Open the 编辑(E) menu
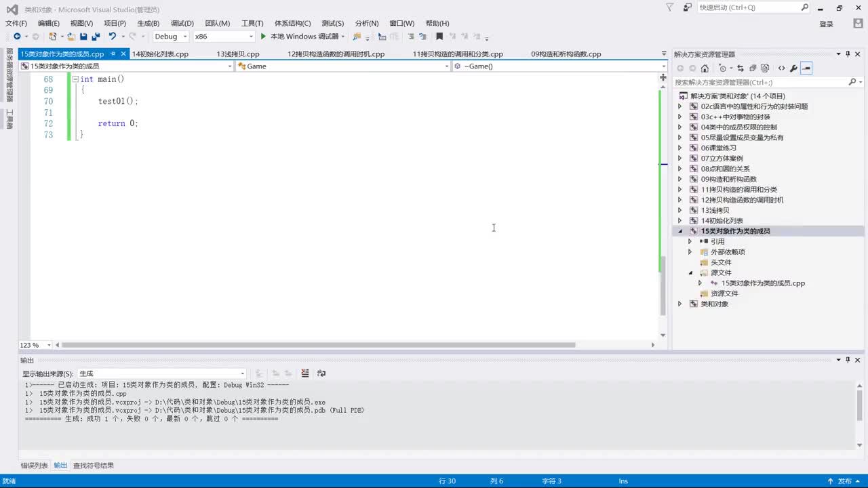The image size is (868, 488). [49, 23]
